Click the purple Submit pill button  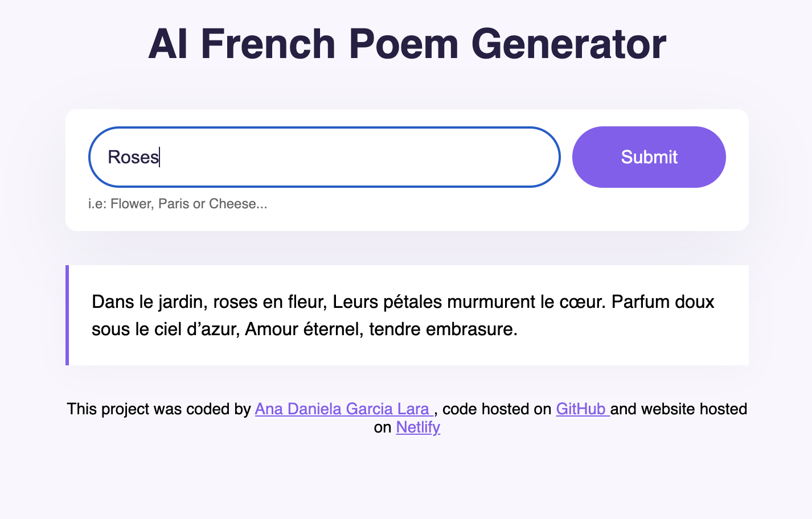(x=649, y=156)
